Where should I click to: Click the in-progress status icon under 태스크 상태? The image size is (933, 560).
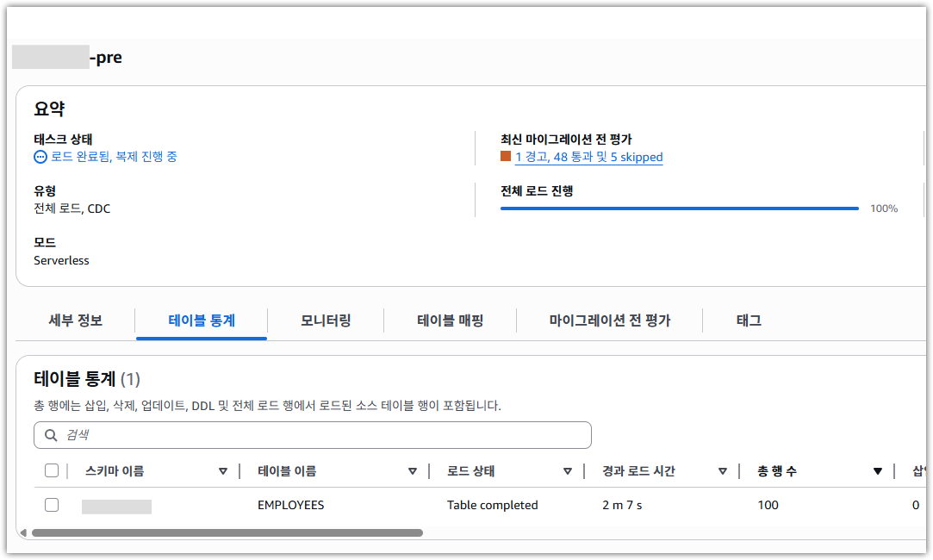click(x=40, y=157)
